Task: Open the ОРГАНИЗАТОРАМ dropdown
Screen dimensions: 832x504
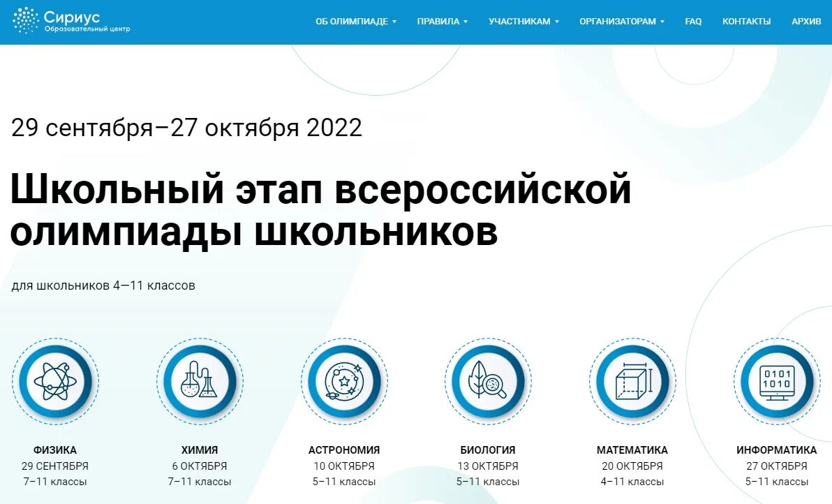Action: point(621,21)
